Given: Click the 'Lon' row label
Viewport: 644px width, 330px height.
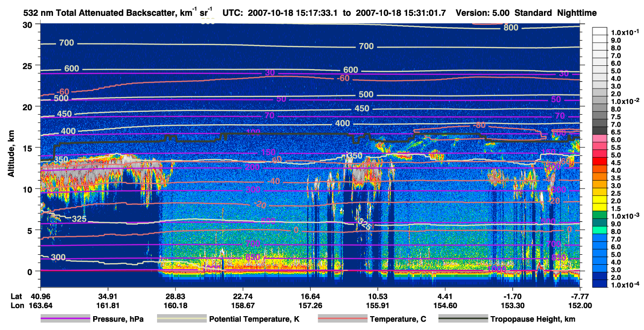Looking at the screenshot, I should pos(17,305).
